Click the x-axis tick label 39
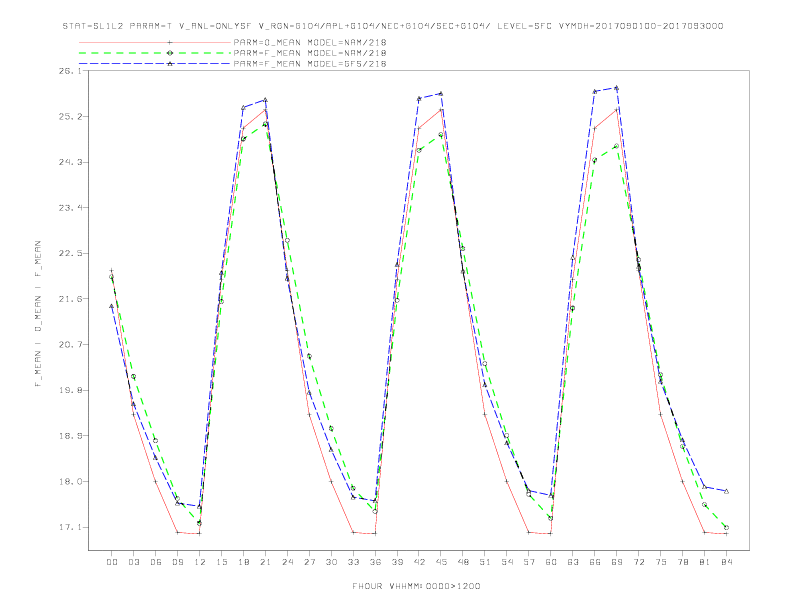 click(397, 562)
